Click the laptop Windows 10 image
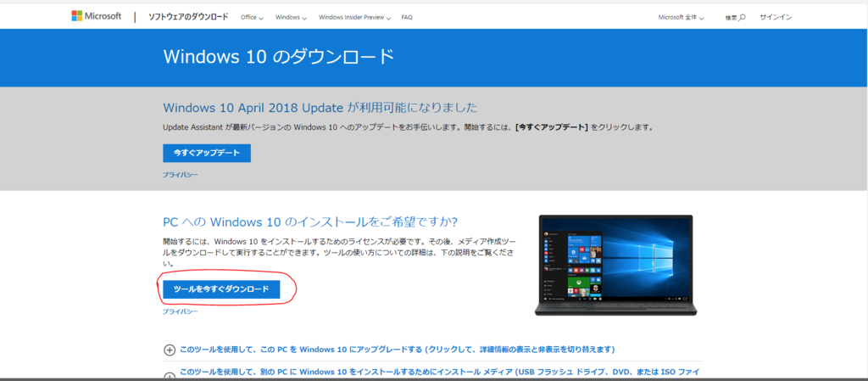 click(x=615, y=266)
